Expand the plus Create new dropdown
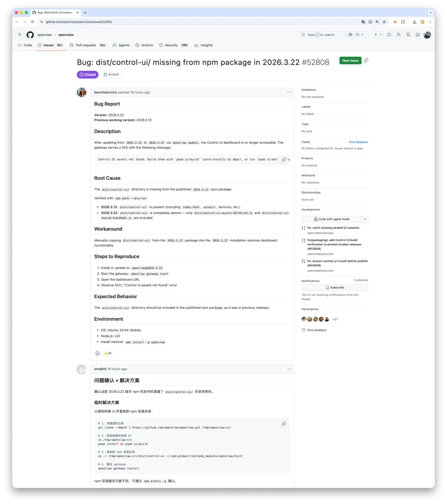The height and width of the screenshot is (504, 447). 377,35
